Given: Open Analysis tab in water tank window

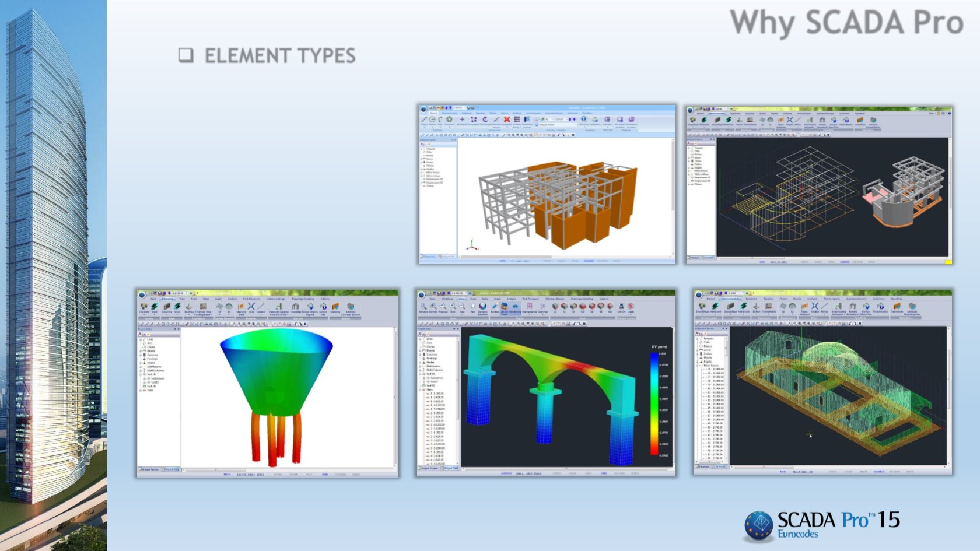Looking at the screenshot, I should (232, 299).
